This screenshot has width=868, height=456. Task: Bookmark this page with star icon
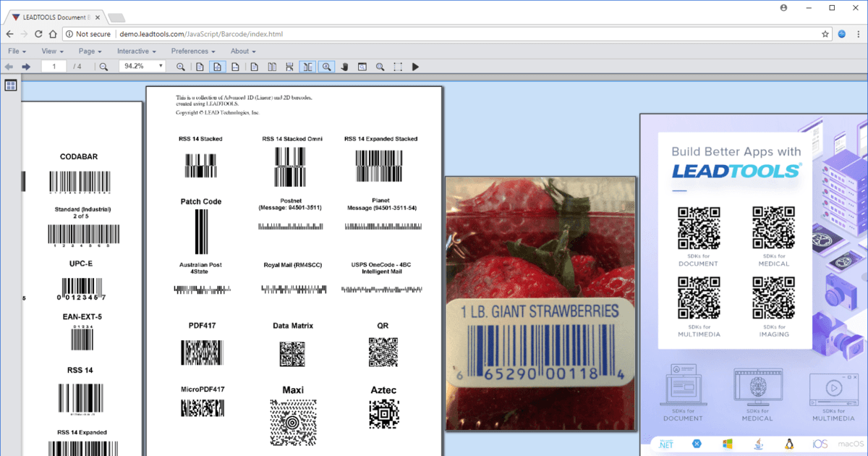pyautogui.click(x=825, y=34)
